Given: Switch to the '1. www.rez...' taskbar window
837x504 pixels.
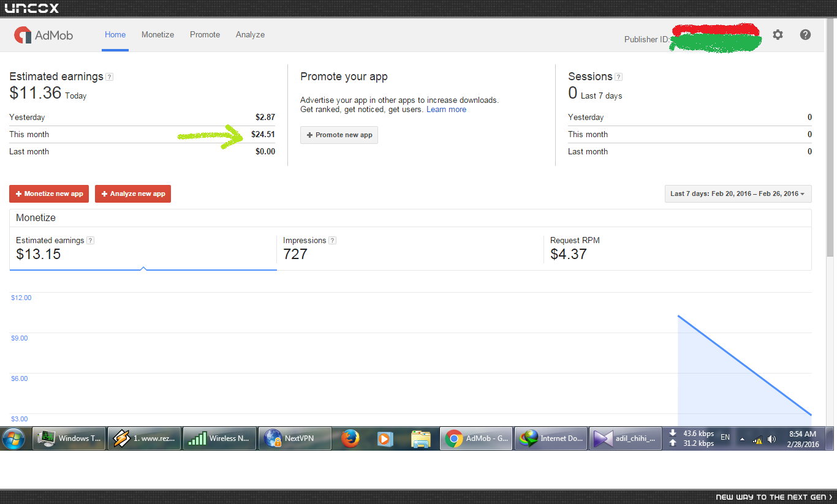Looking at the screenshot, I should click(x=144, y=438).
